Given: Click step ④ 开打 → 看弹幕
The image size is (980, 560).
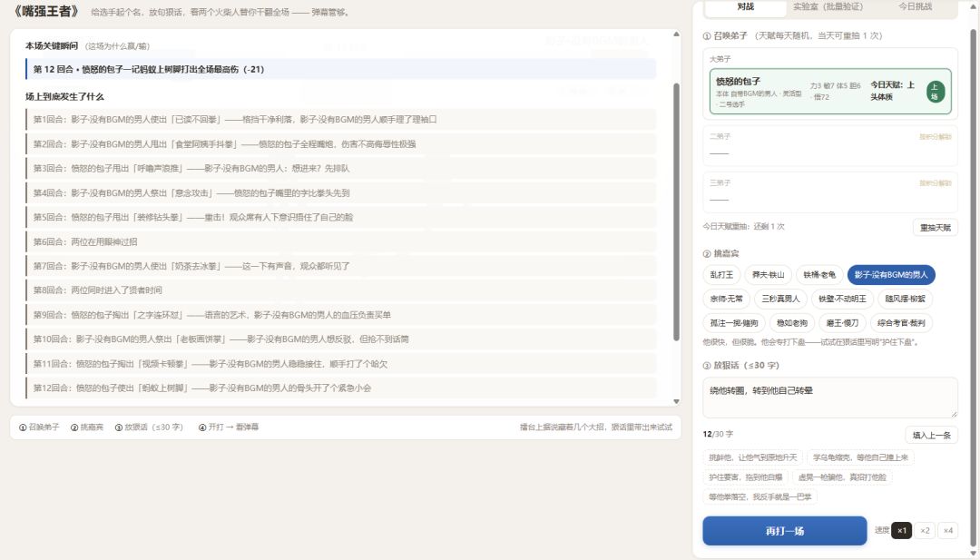Looking at the screenshot, I should tap(228, 427).
